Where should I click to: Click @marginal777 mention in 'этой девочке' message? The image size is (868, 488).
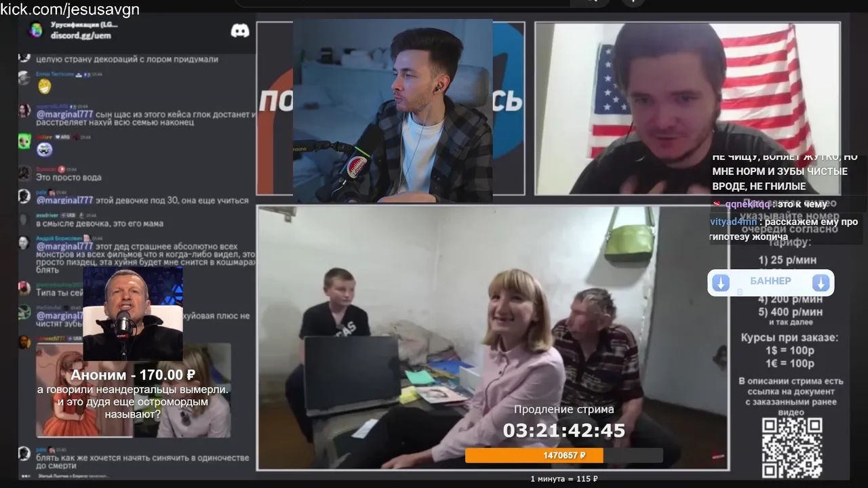[64, 201]
